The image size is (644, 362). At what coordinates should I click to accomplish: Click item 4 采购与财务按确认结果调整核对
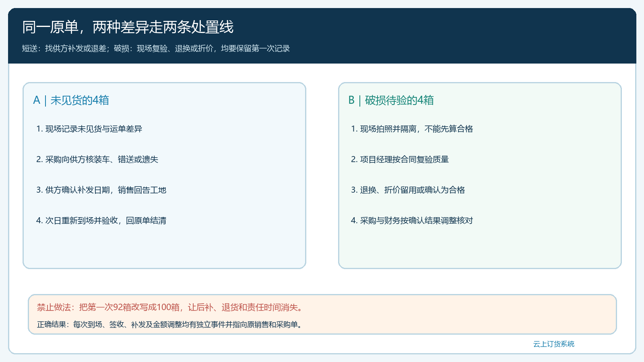tap(412, 220)
